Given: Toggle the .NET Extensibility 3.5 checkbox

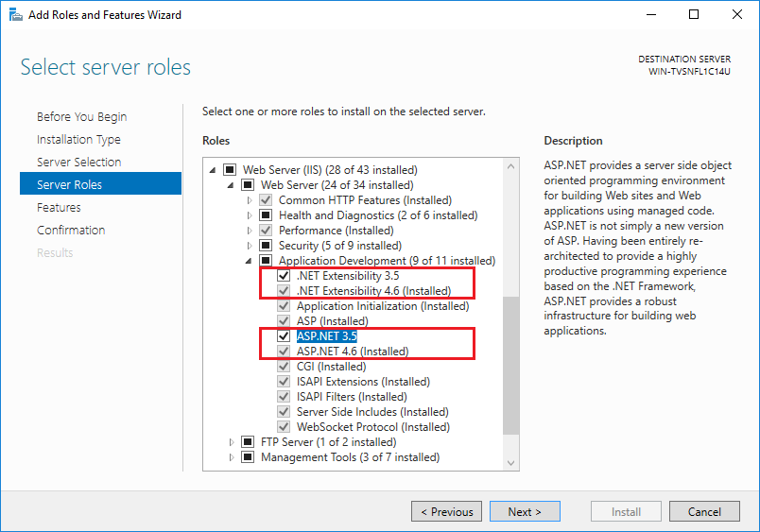Looking at the screenshot, I should 284,276.
